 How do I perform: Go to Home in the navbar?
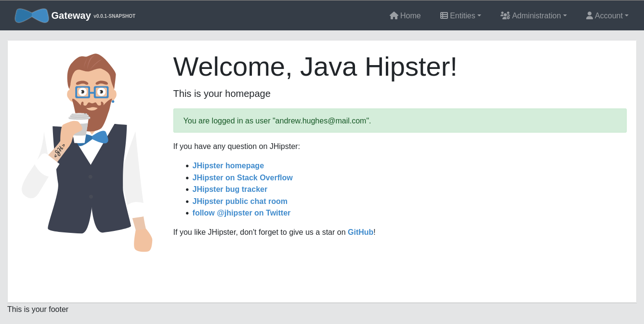coord(410,15)
